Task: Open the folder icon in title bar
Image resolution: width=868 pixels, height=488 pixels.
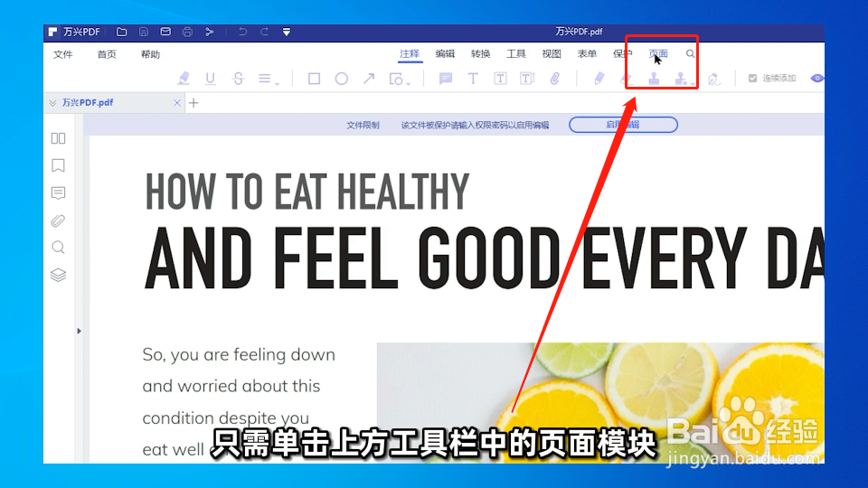Action: tap(121, 33)
